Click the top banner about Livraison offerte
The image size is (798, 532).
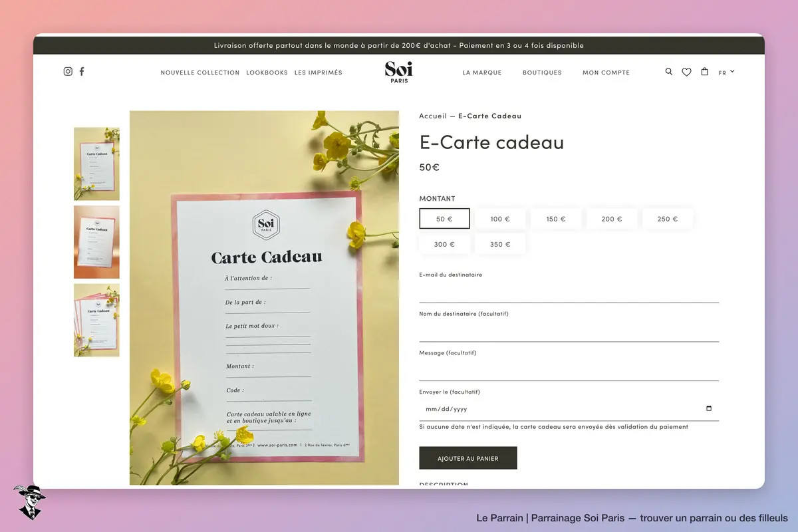click(x=399, y=46)
